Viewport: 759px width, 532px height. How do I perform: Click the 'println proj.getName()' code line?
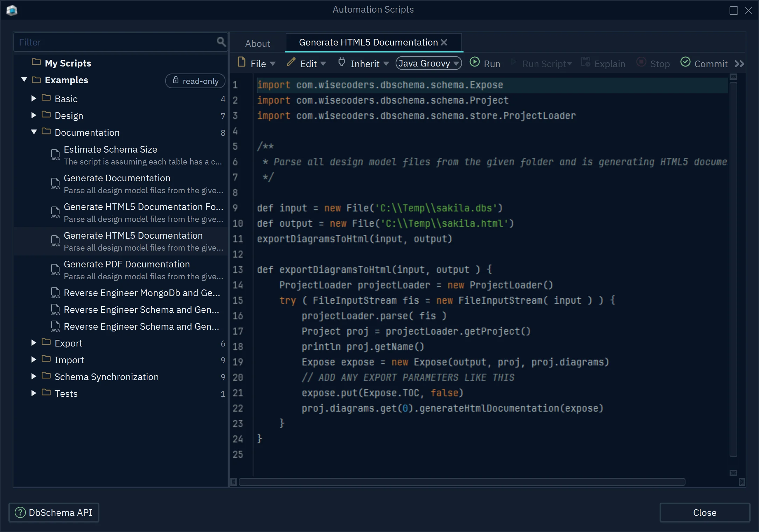pyautogui.click(x=363, y=346)
